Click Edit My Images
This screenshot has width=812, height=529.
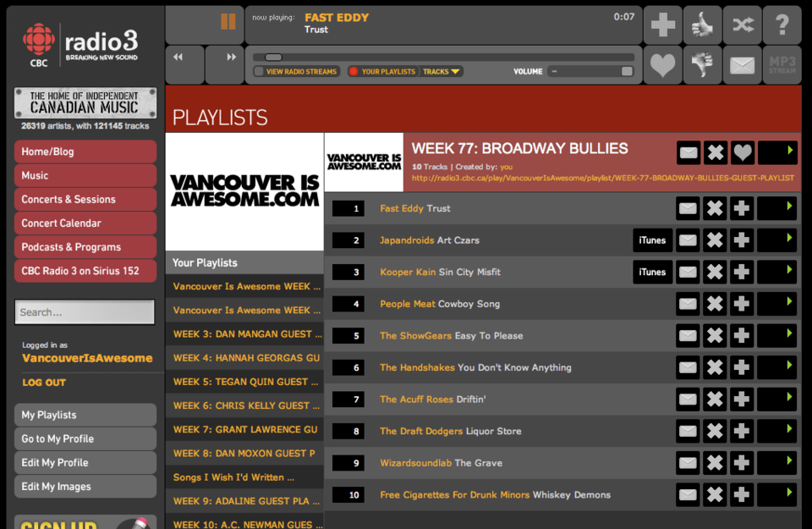coord(85,487)
